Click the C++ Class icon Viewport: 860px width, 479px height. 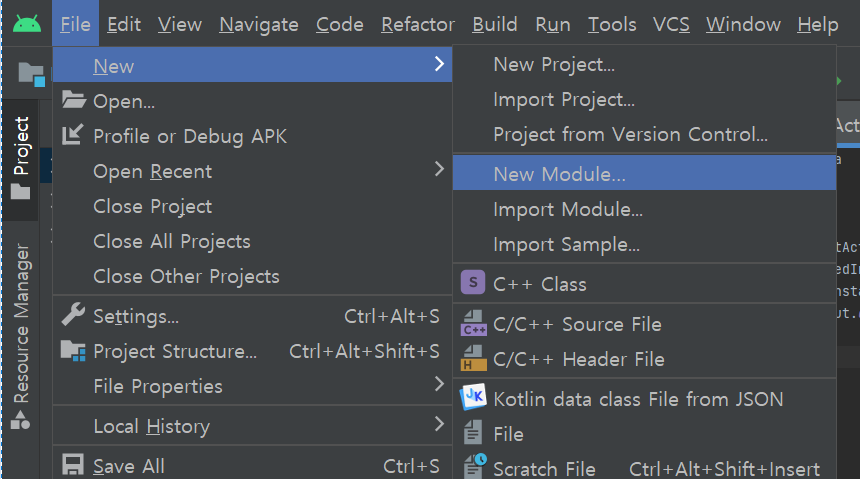pos(473,284)
